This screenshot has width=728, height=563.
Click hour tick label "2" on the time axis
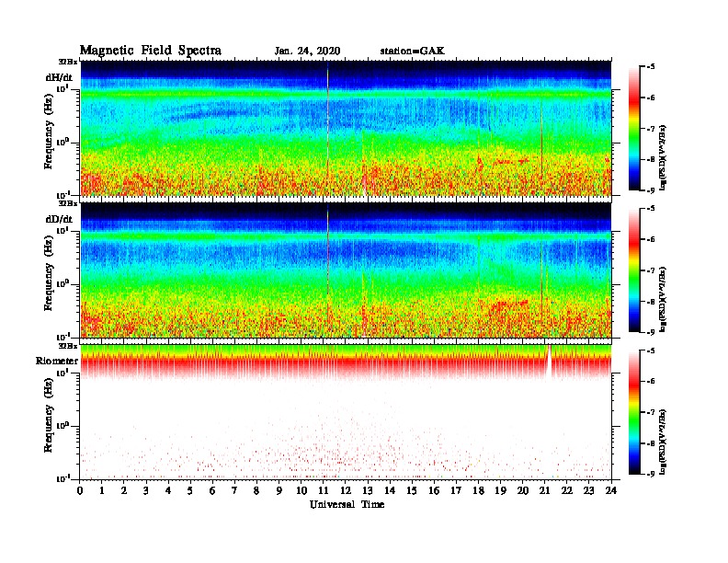124,490
